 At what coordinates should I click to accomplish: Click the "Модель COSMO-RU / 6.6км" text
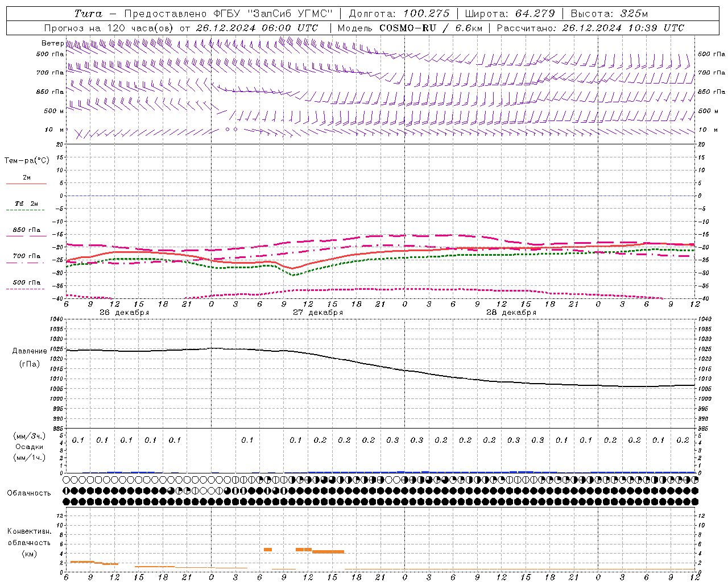pyautogui.click(x=410, y=28)
